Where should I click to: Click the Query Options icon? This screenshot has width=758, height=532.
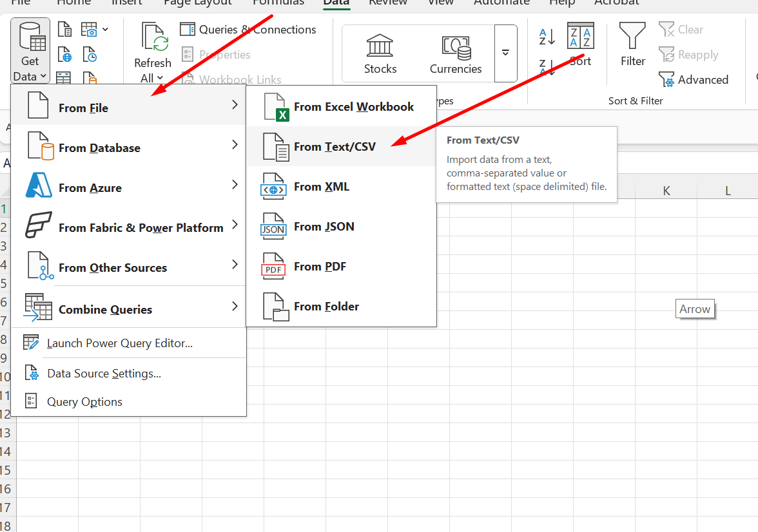(31, 401)
